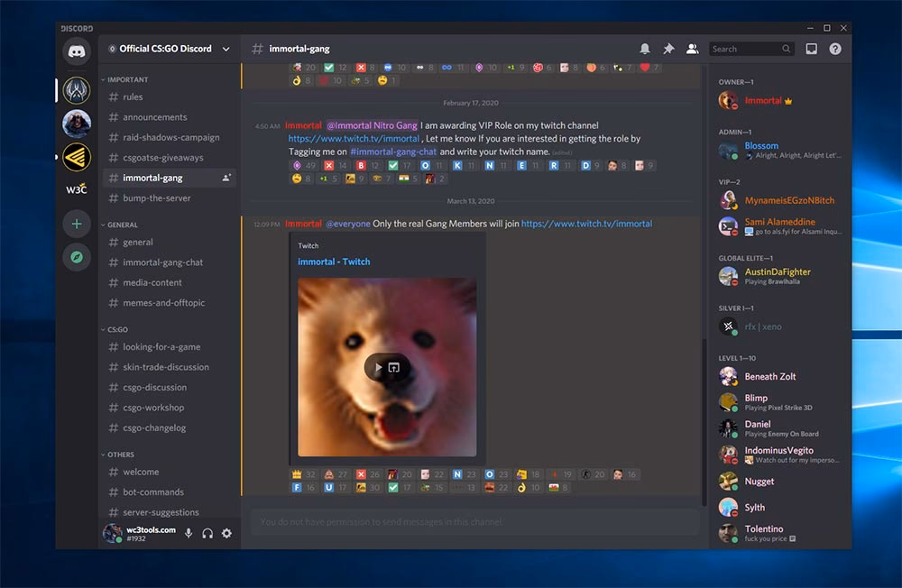The image size is (902, 588).
Task: Open csgo-workshop channel
Action: tap(170, 408)
